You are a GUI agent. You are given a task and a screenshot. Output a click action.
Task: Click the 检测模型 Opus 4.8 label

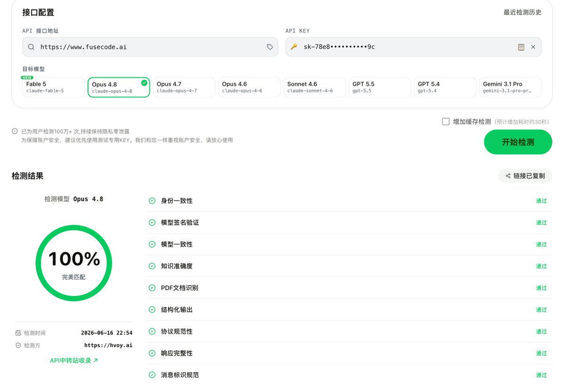coord(74,199)
